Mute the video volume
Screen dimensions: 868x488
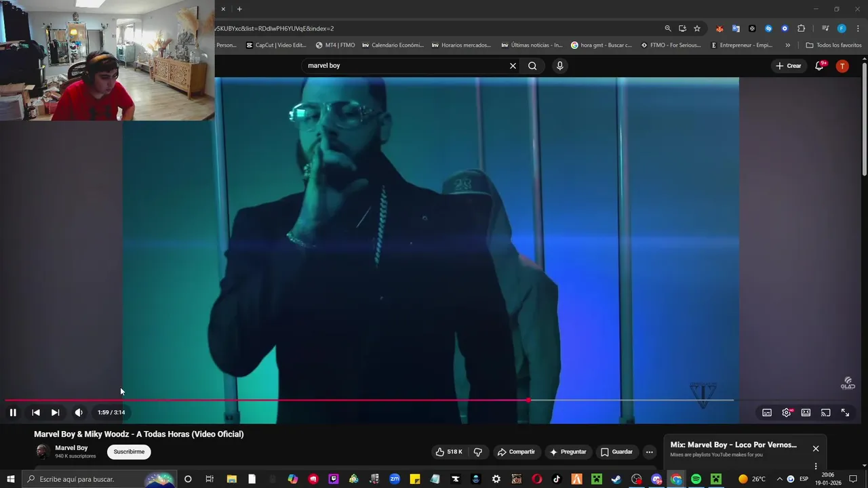tap(79, 412)
